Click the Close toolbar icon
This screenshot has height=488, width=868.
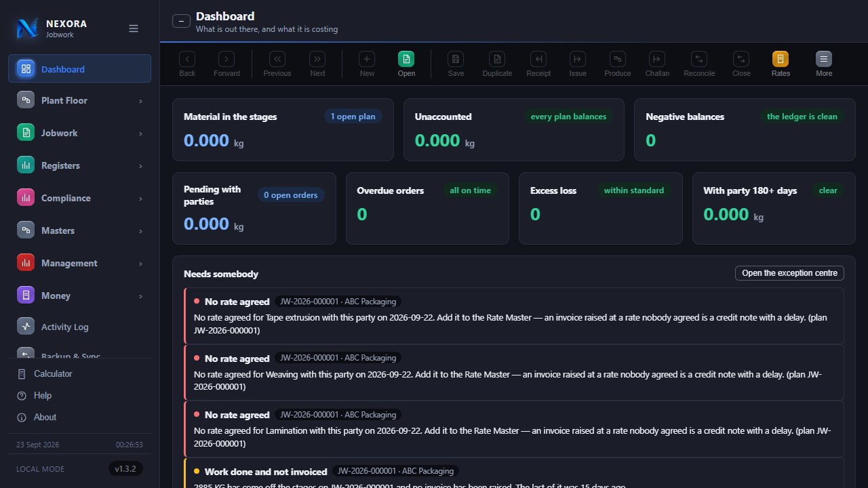pyautogui.click(x=741, y=59)
